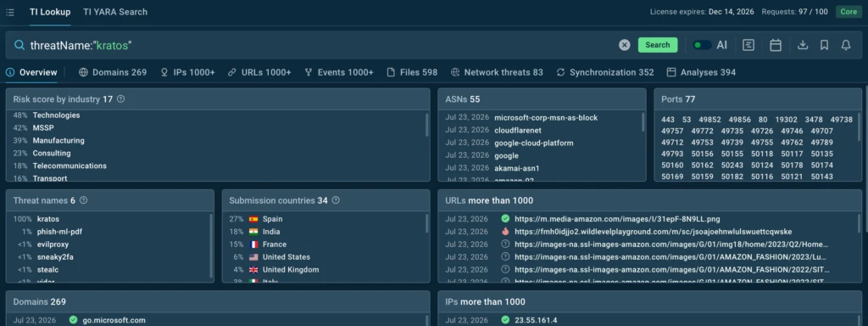Viewport: 868px width, 326px height.
Task: Bookmark this query with the bookmark icon
Action: 824,46
